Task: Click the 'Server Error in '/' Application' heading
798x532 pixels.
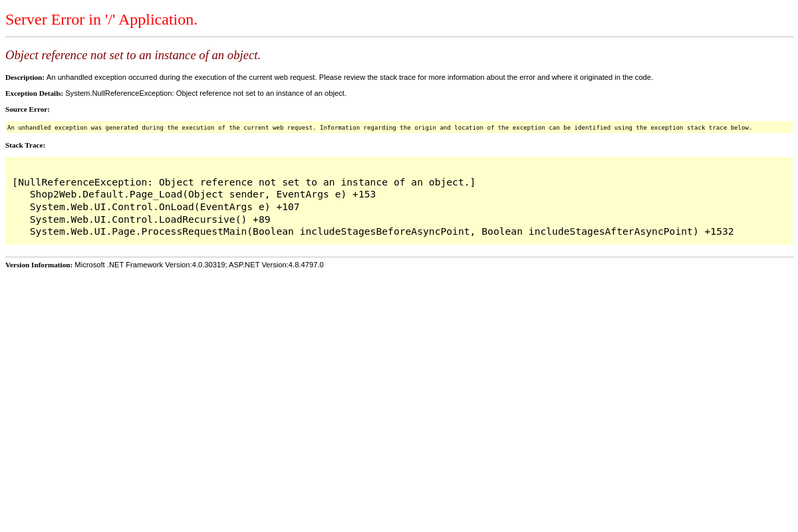Action: tap(101, 20)
